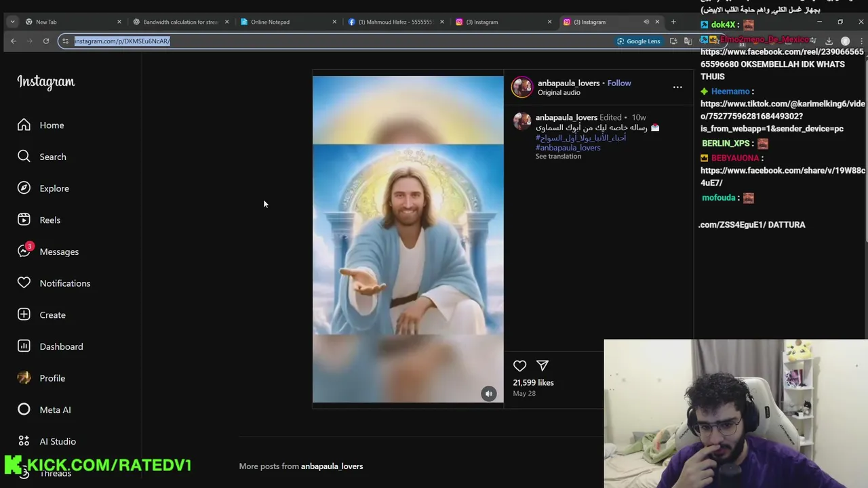868x488 pixels.
Task: Reload the Instagram page
Action: point(46,41)
